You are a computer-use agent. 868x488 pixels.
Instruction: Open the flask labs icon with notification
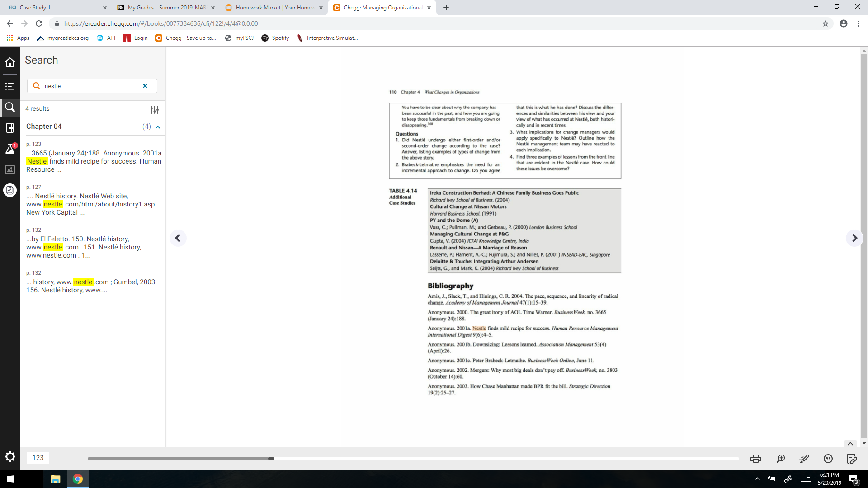point(10,149)
